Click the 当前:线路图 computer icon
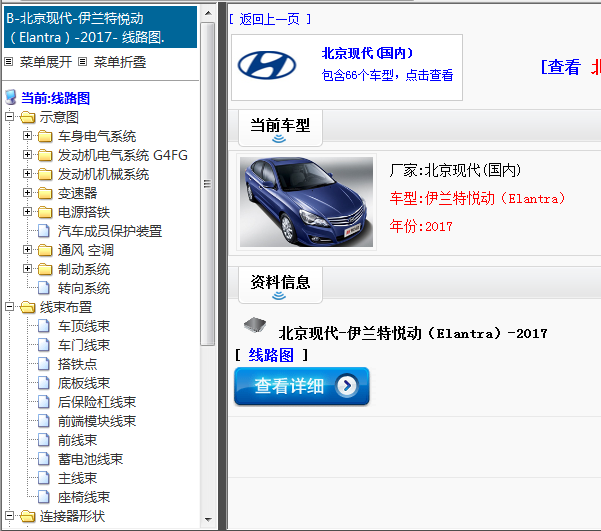Viewport: 601px width, 531px height. coord(11,98)
